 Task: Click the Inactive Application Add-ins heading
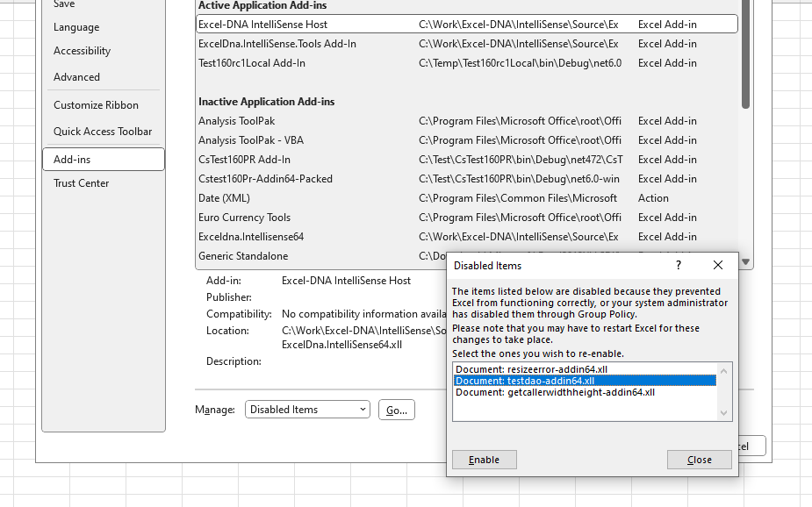coord(266,102)
